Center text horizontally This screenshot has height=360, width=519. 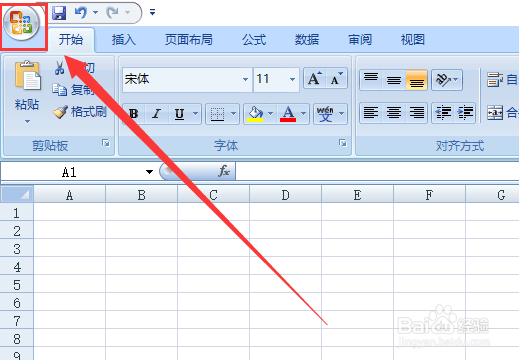tap(394, 113)
